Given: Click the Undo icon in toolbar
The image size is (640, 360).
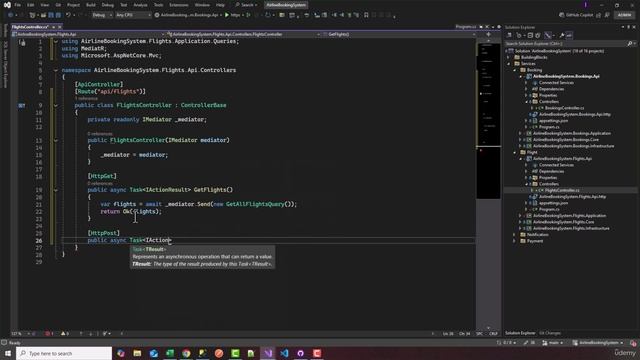Looking at the screenshot, I should [68, 15].
